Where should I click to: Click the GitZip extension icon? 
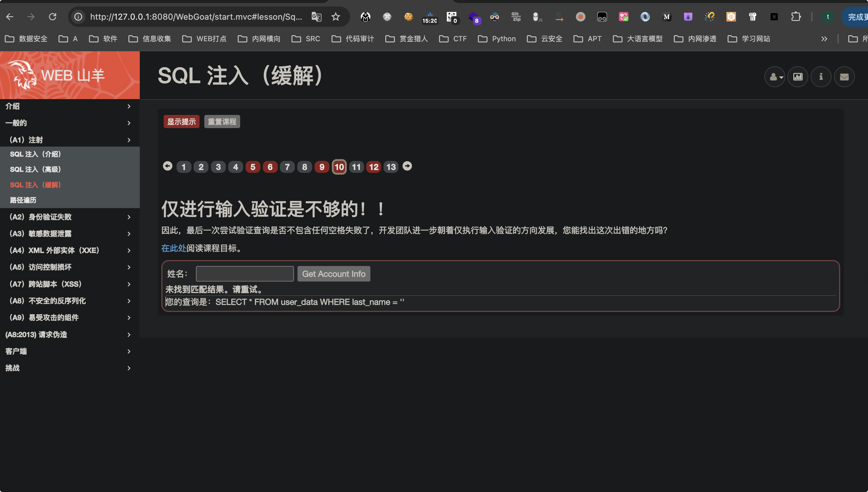(x=516, y=16)
